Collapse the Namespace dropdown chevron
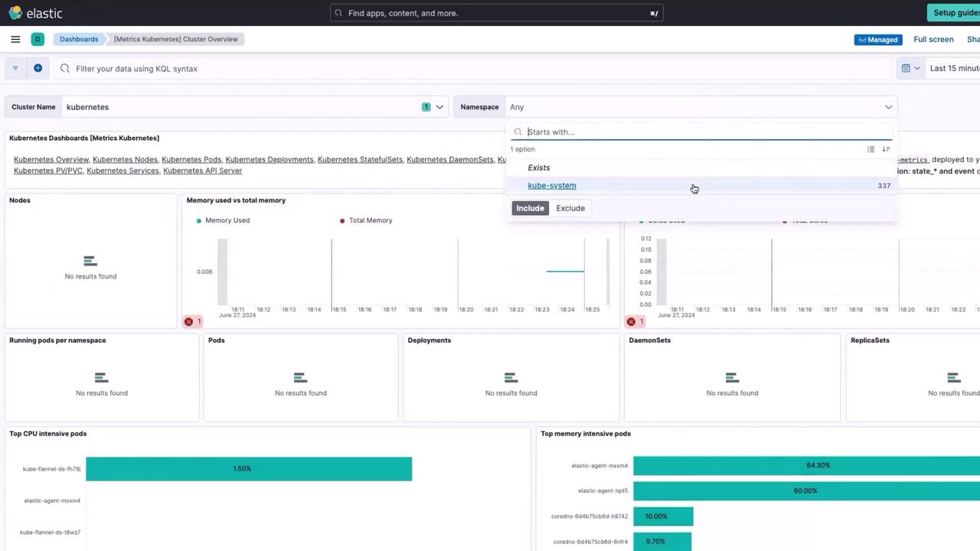980x551 pixels. 888,107
